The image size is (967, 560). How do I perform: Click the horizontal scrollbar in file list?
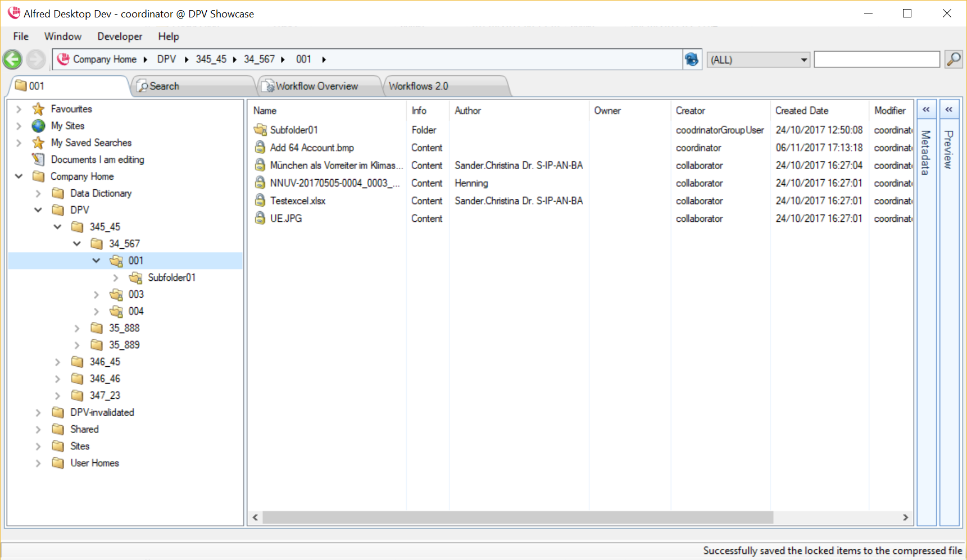tap(517, 517)
